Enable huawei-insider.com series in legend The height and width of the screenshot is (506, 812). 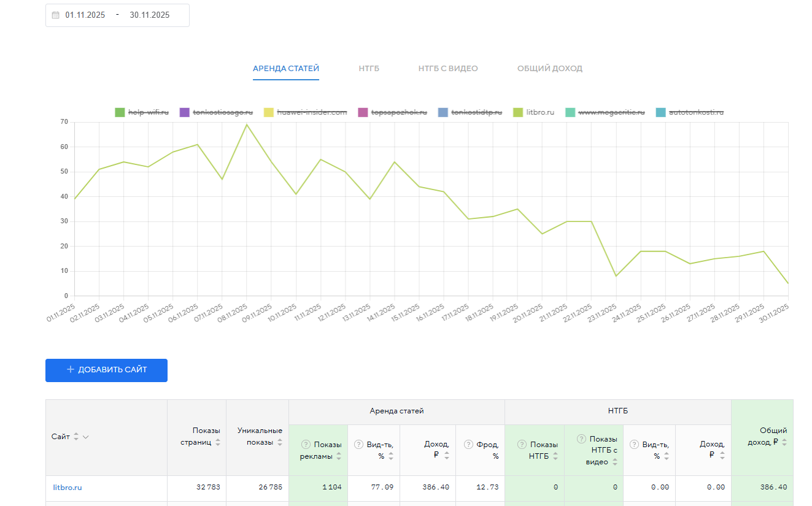coord(311,112)
